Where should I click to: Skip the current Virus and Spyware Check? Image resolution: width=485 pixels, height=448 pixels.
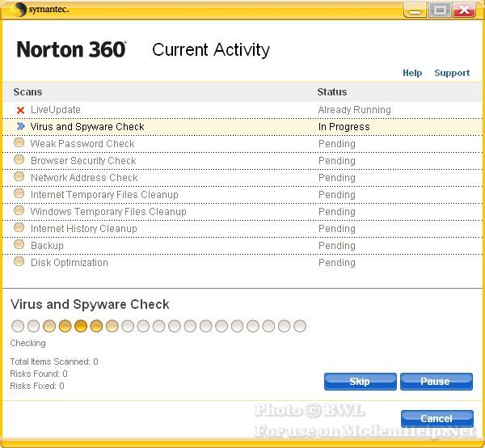click(x=360, y=382)
